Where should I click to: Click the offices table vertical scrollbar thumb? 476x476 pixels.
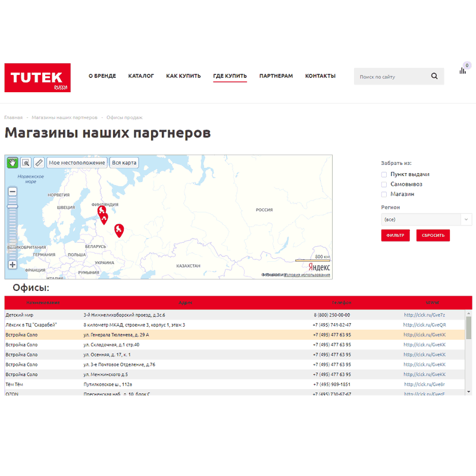coord(468,328)
